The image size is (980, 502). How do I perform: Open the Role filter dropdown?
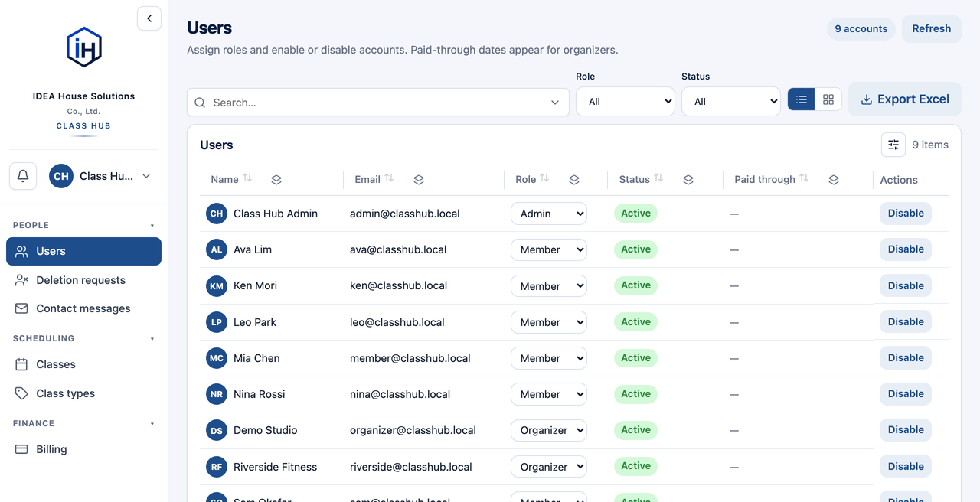pyautogui.click(x=626, y=101)
